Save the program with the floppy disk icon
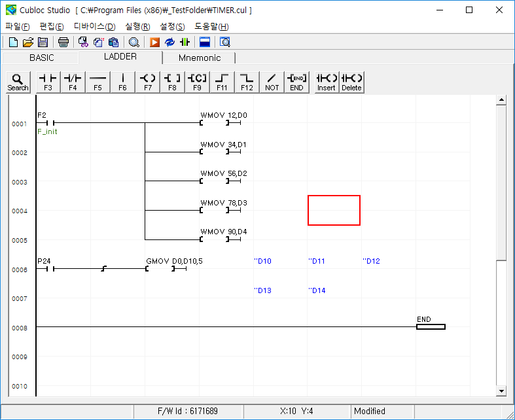 tap(43, 43)
